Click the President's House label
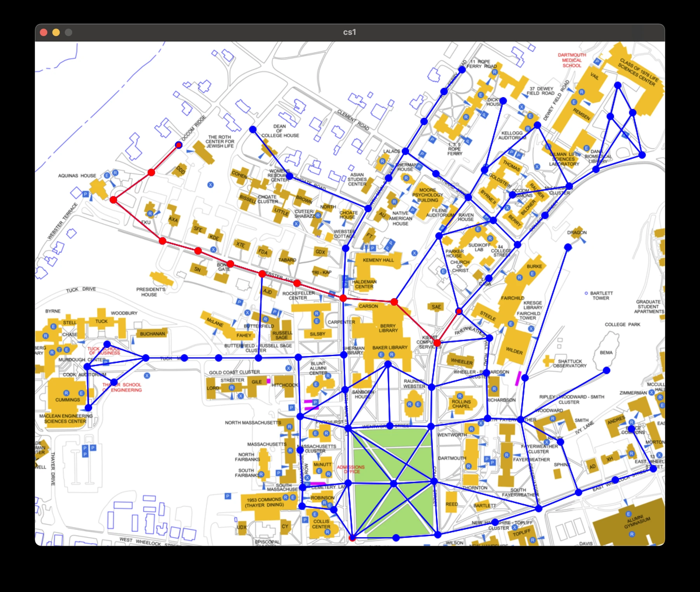Screen dimensions: 700x592 151,292
